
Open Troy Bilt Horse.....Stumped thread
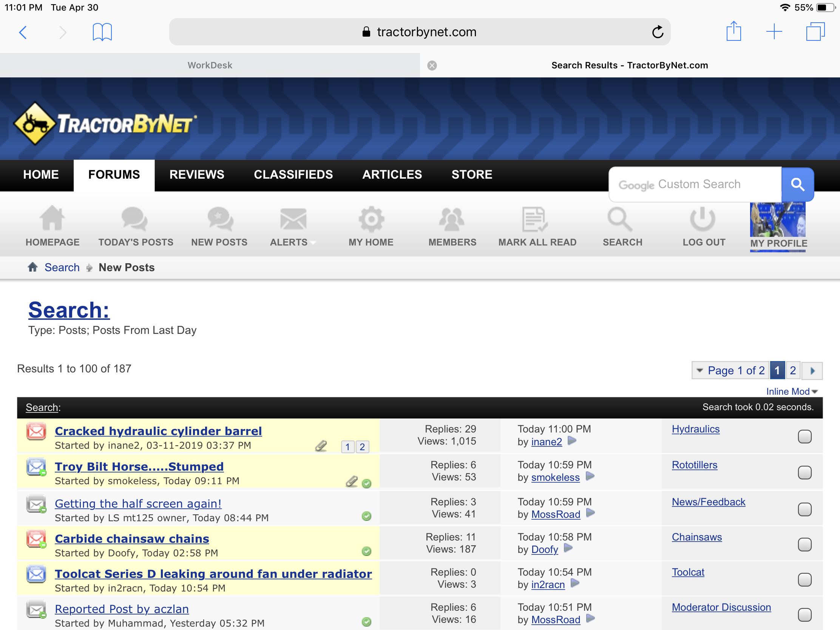(139, 467)
